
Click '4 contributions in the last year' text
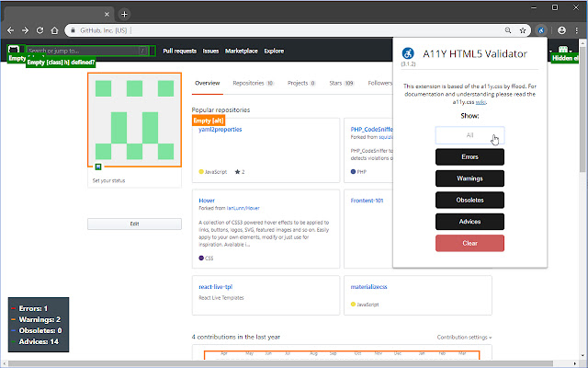pyautogui.click(x=236, y=338)
